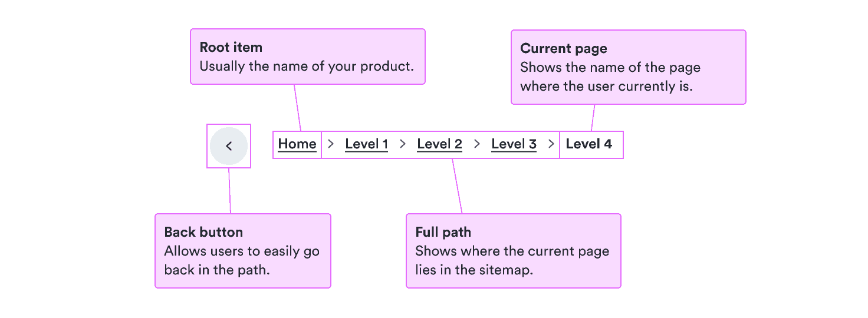
Task: Click the chevron separator before Level 4
Action: [x=551, y=144]
